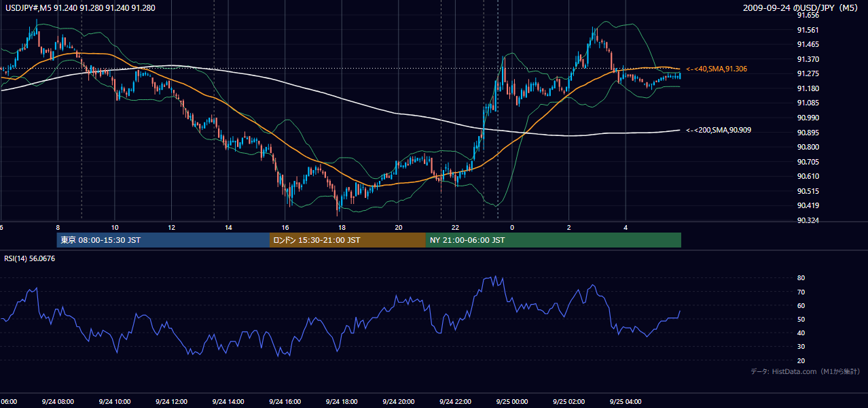
Task: Click the 9/24 08:00 time label
Action: (x=58, y=401)
